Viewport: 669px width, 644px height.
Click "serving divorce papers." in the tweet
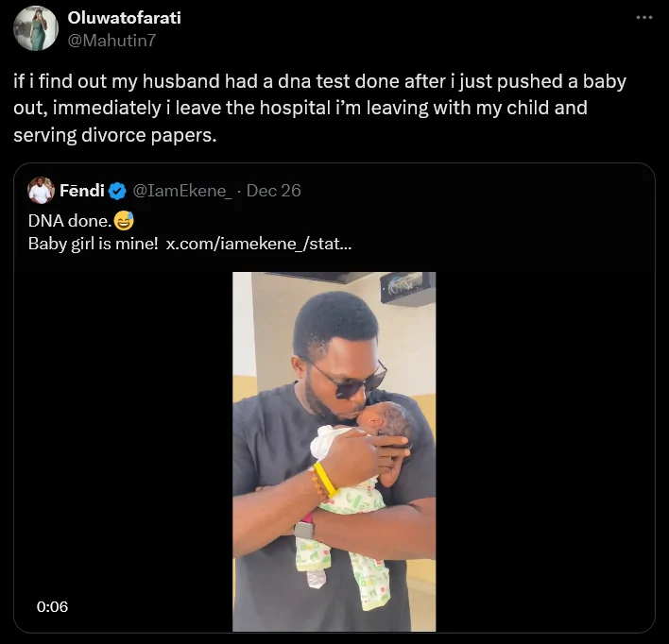pos(115,135)
